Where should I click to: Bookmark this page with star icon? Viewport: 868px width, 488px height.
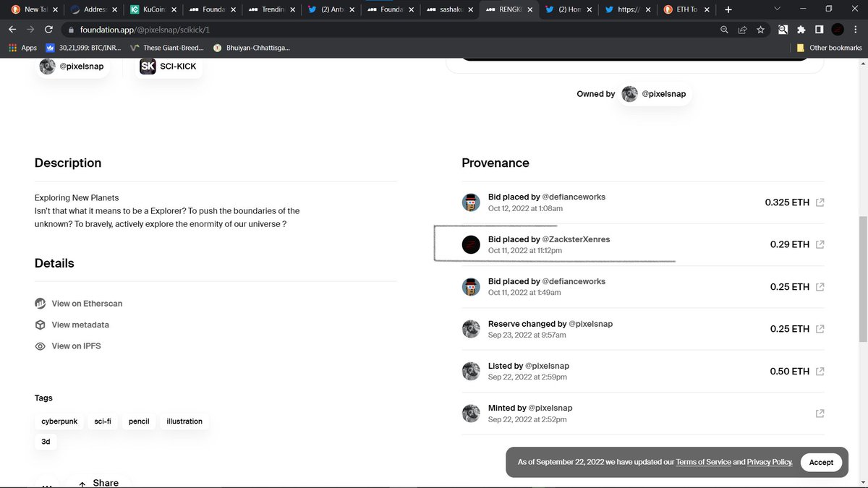click(760, 30)
